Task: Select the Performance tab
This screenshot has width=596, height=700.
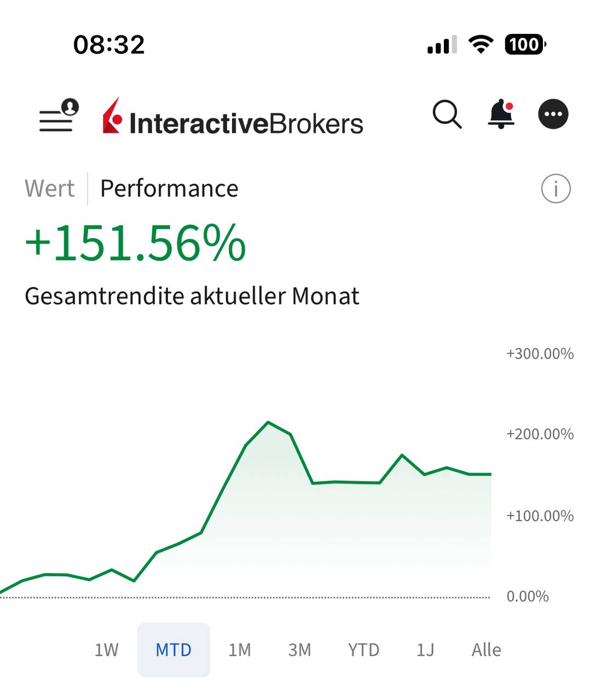Action: coord(169,189)
